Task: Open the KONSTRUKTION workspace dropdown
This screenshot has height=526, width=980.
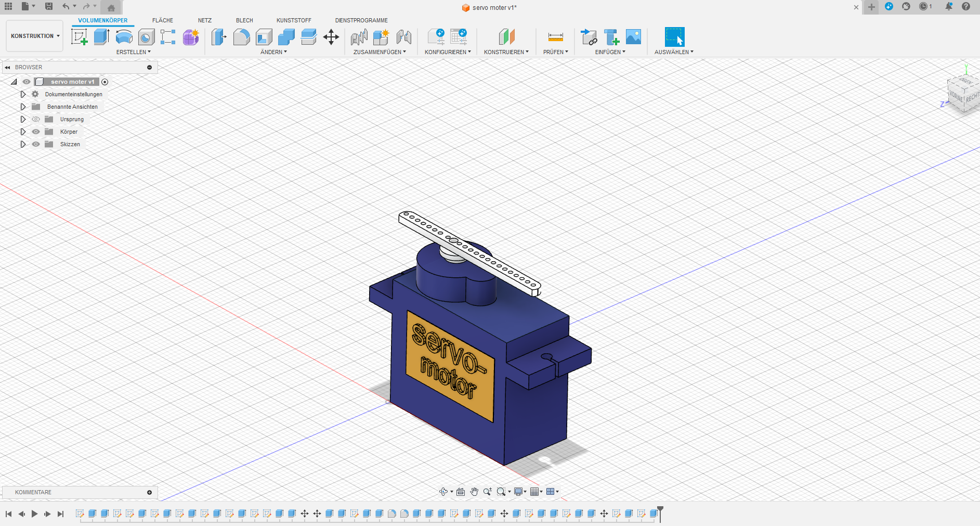Action: pos(35,36)
